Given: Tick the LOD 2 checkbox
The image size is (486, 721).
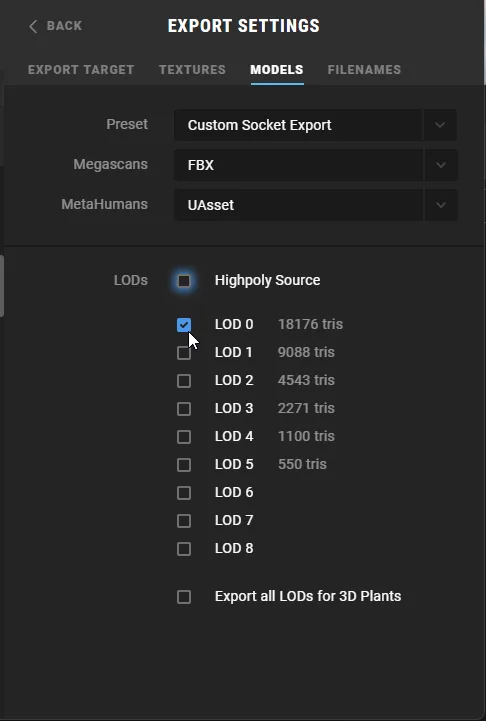Looking at the screenshot, I should [184, 381].
